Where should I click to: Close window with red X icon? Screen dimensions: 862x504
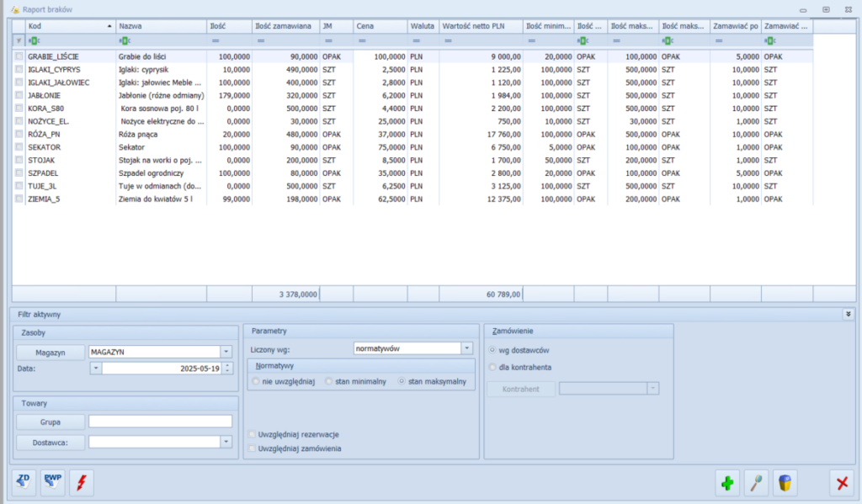coord(842,483)
